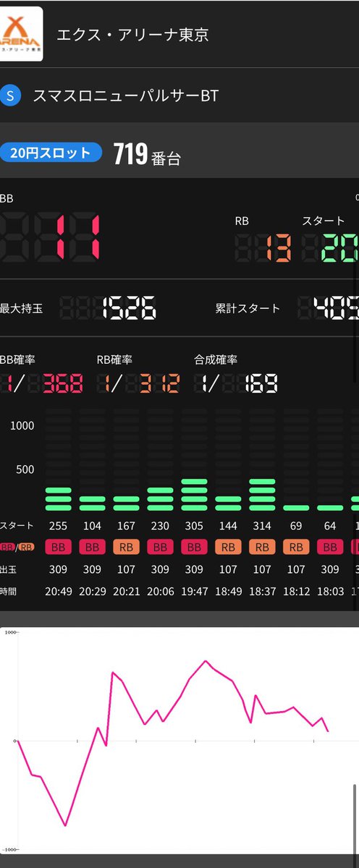
Task: Tap the time entry 20:06
Action: [x=160, y=591]
